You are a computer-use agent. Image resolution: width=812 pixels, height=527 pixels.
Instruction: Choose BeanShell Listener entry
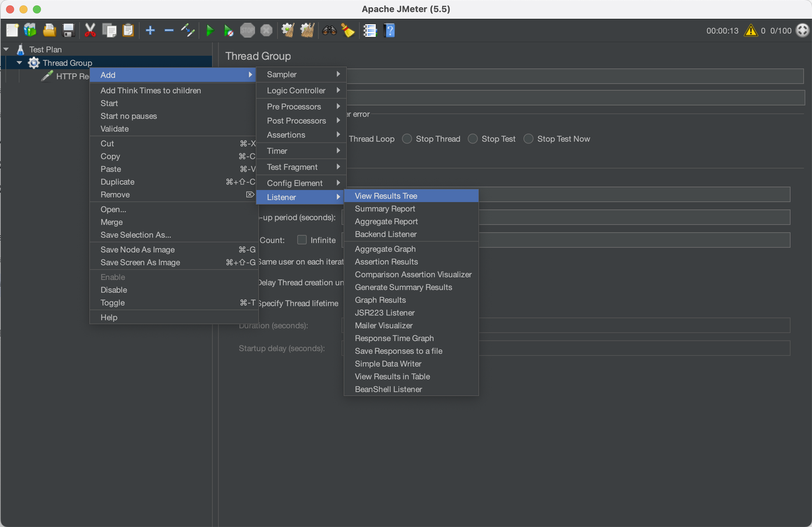pos(411,389)
